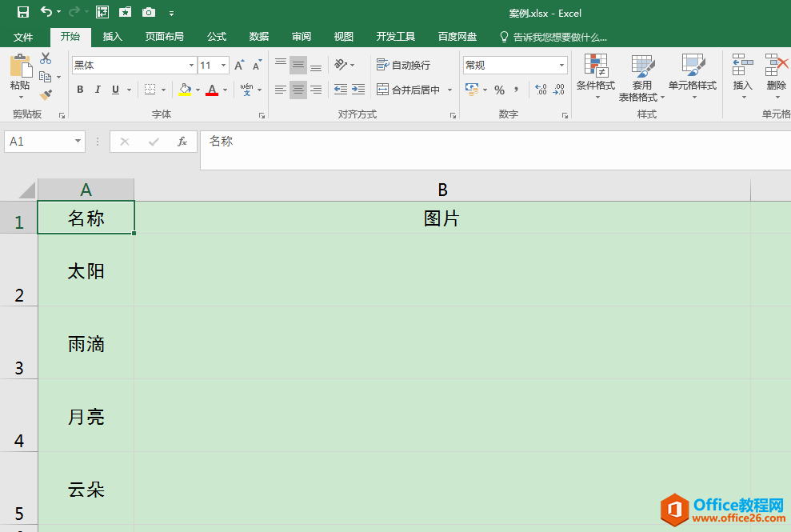Expand the undo history dropdown arrow
The height and width of the screenshot is (532, 791).
pyautogui.click(x=58, y=12)
